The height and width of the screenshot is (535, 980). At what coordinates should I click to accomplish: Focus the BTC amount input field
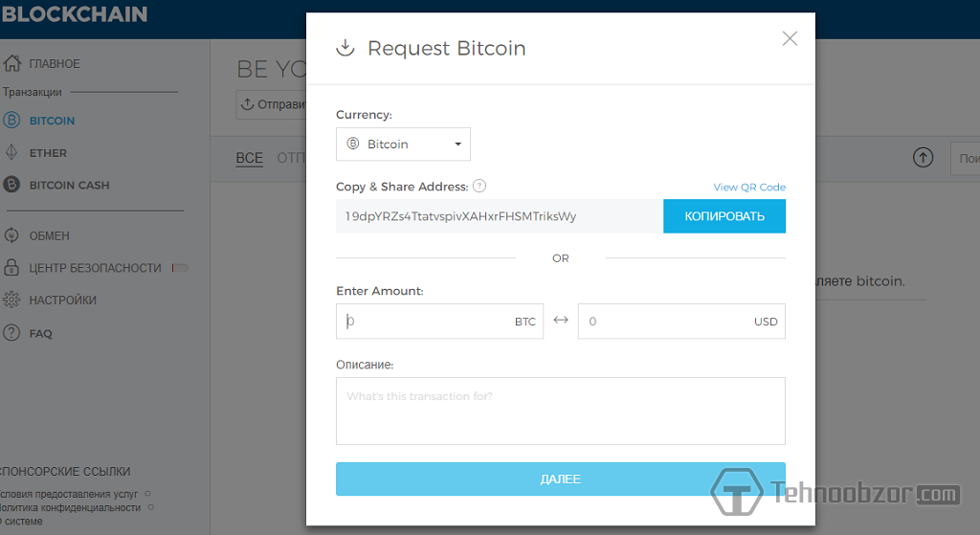439,322
